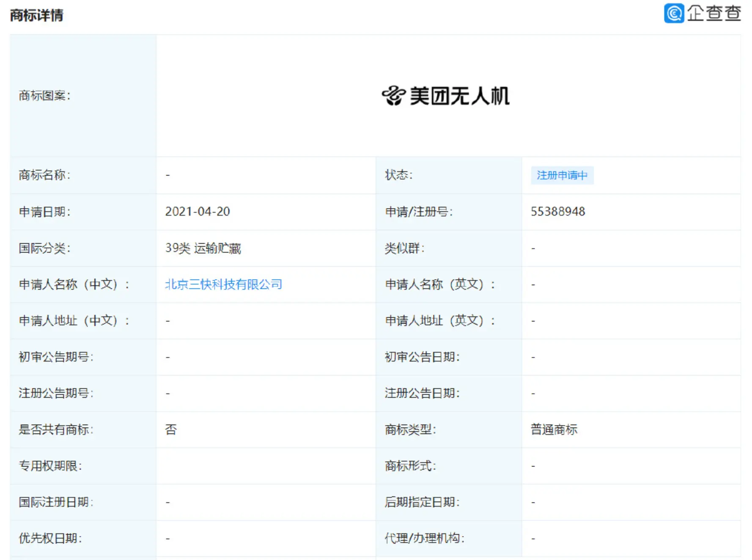Click the 企查查 brand name text
752x560 pixels.
714,13
